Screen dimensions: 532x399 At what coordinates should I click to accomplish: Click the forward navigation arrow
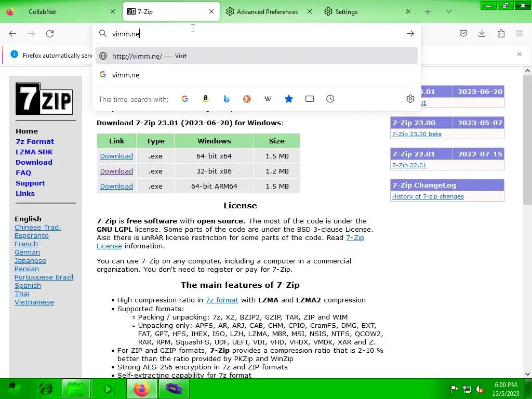coord(31,34)
